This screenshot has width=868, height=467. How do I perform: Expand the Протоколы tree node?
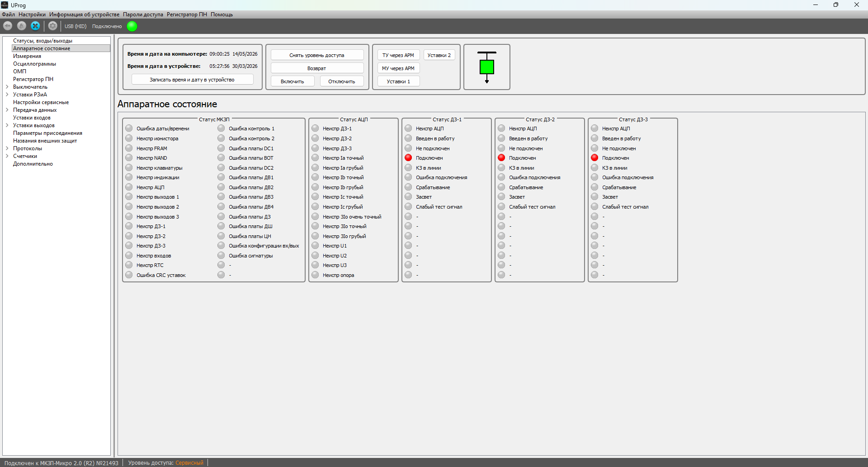[7, 148]
